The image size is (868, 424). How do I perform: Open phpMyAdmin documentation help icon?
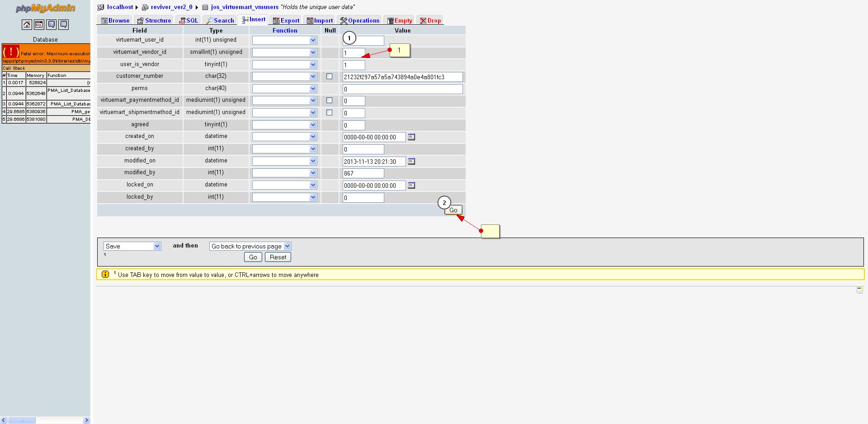pyautogui.click(x=52, y=24)
